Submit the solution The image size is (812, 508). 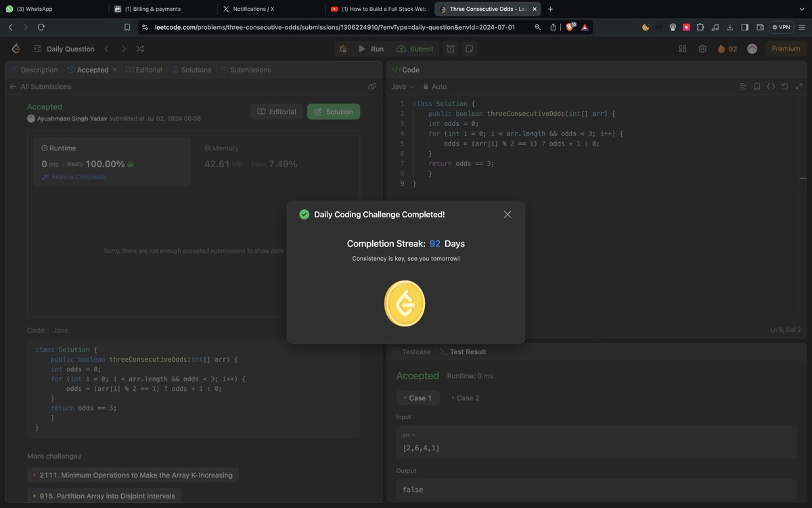point(415,49)
